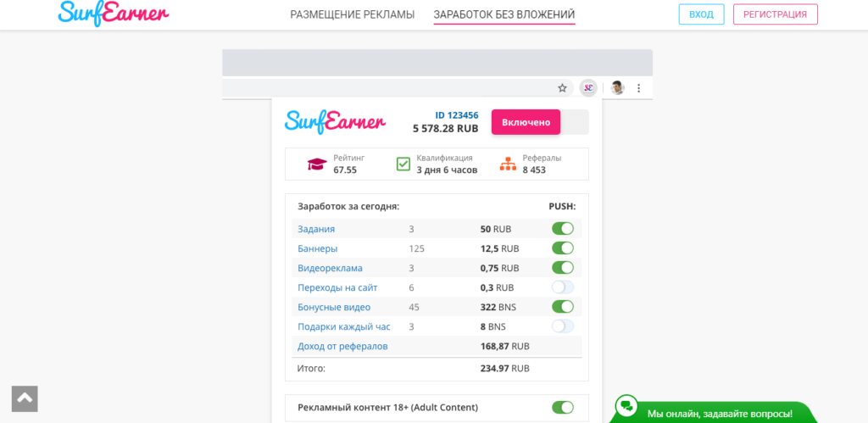
Task: Click the balance 5 578.28 RUB
Action: tap(446, 129)
